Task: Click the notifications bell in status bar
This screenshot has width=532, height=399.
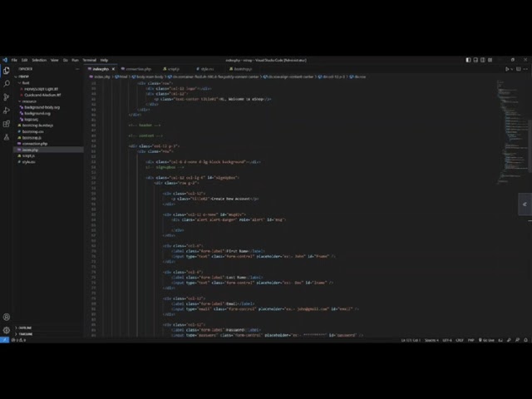Action: (525, 340)
